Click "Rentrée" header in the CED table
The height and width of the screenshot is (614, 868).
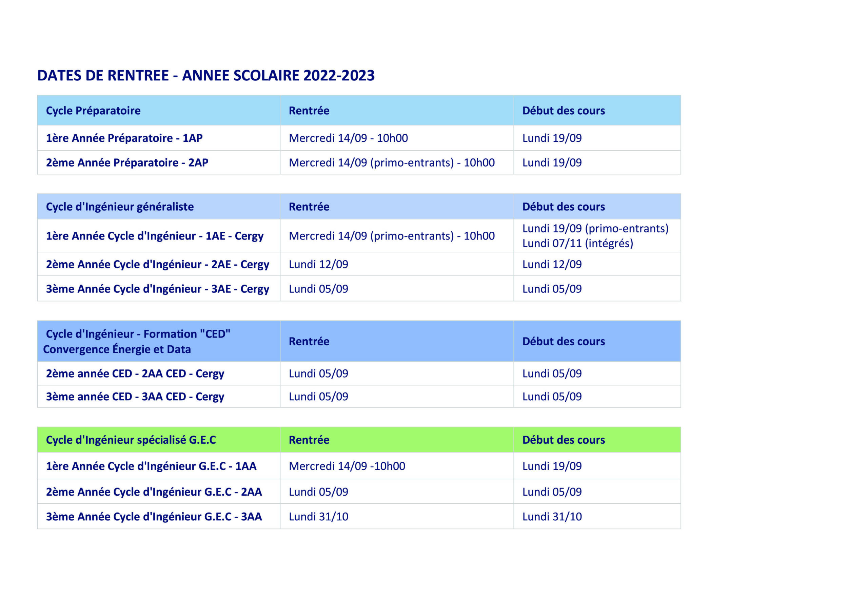pyautogui.click(x=309, y=342)
